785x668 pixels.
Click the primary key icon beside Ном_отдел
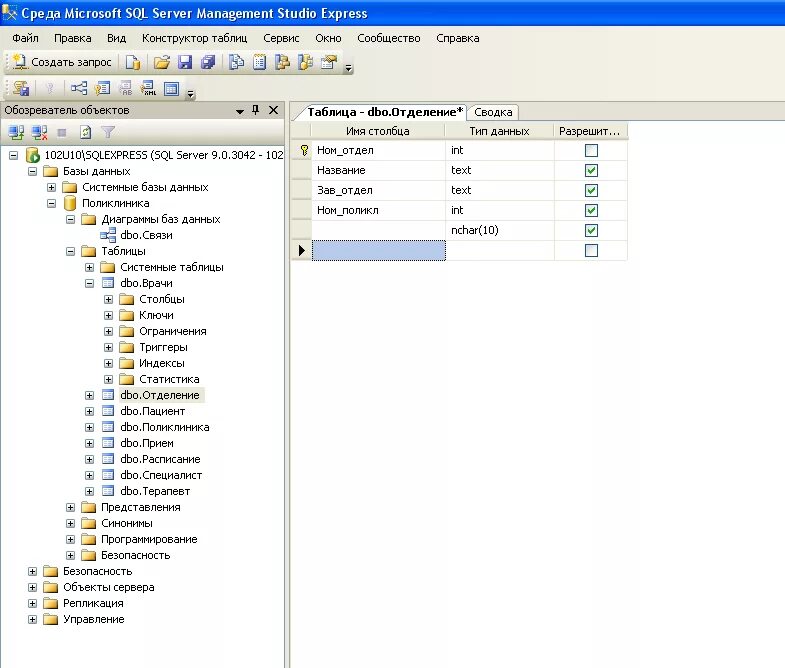coord(304,150)
